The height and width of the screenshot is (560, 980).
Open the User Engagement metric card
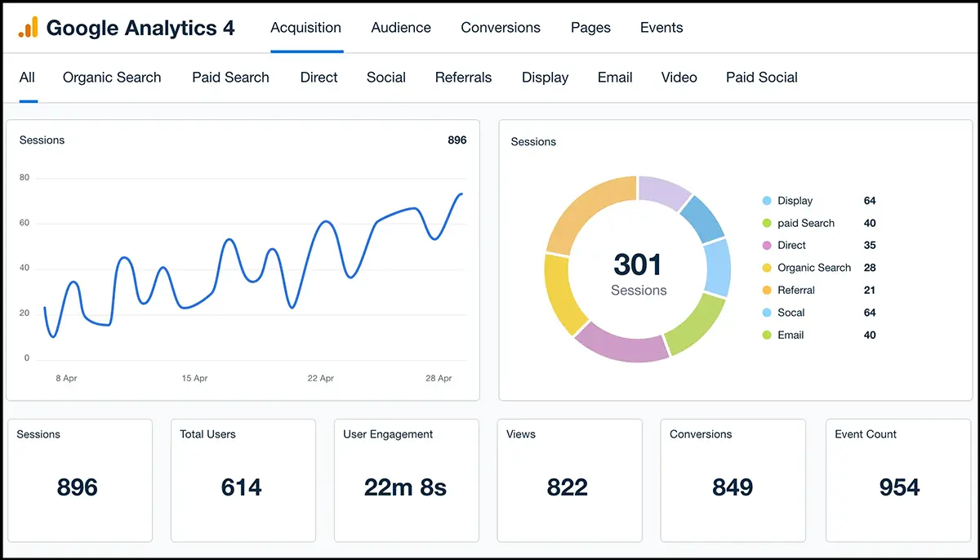click(x=406, y=480)
